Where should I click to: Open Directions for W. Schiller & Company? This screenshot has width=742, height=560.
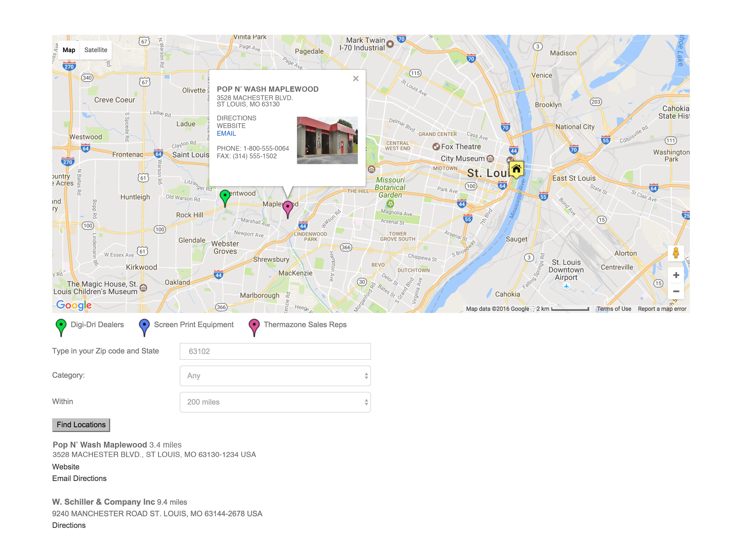coord(69,525)
